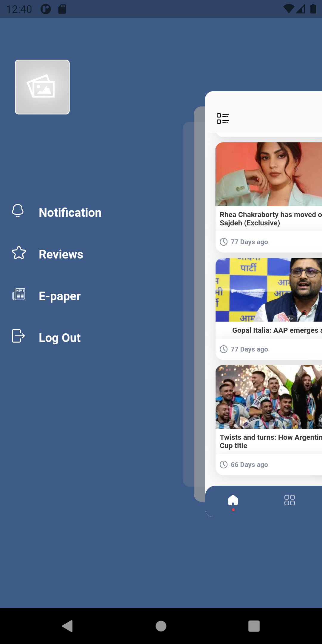Open the E-paper newspaper icon

click(x=18, y=295)
